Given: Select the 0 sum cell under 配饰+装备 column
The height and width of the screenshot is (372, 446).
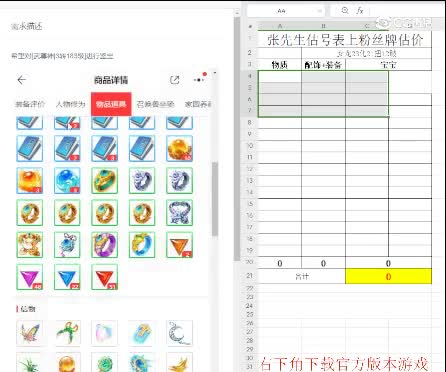Looking at the screenshot, I should [x=323, y=263].
